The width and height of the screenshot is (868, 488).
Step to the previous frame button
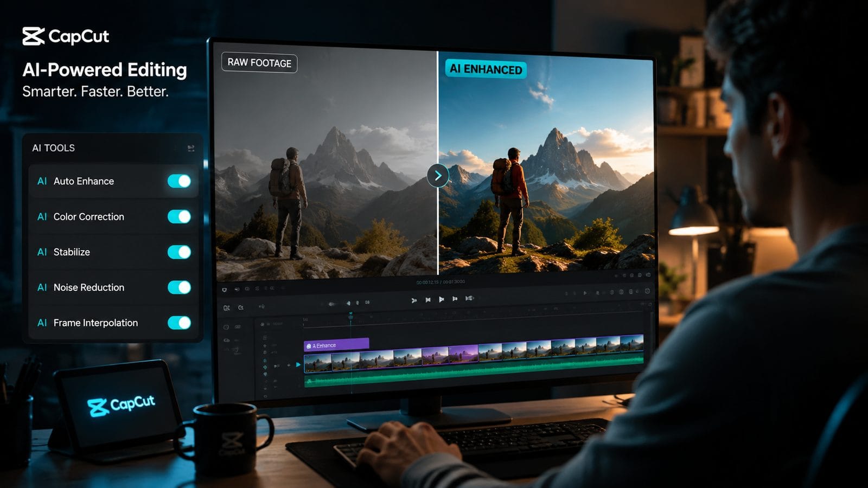coord(428,299)
